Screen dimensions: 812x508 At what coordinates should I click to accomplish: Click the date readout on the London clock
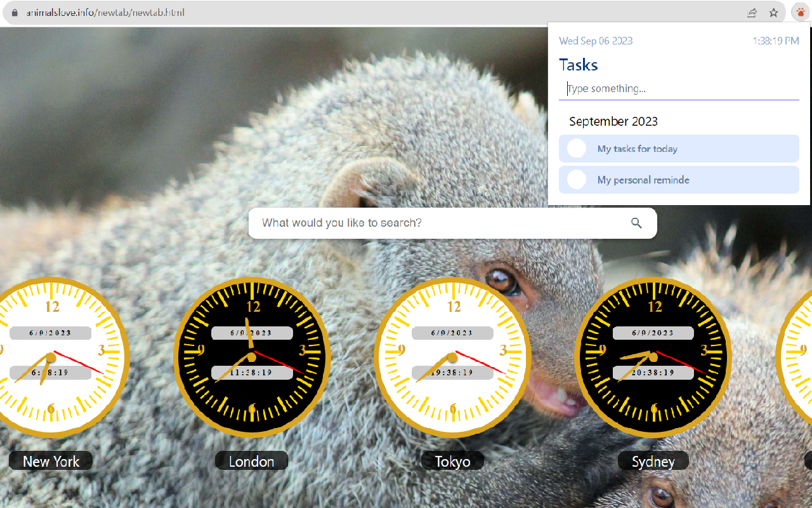(252, 333)
